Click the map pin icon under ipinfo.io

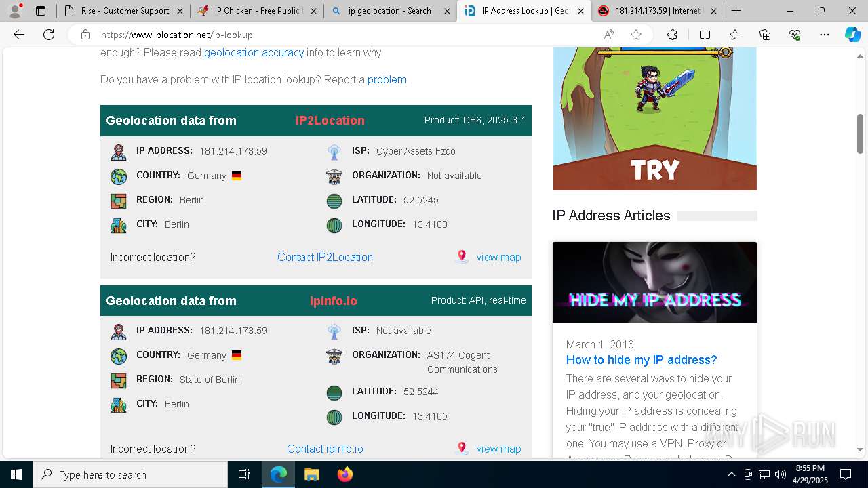462,448
